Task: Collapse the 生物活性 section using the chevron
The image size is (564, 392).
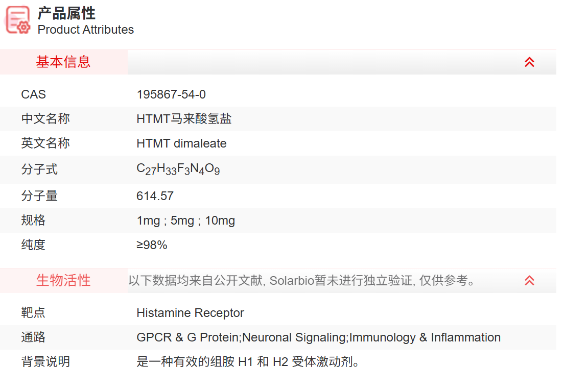Action: tap(529, 280)
